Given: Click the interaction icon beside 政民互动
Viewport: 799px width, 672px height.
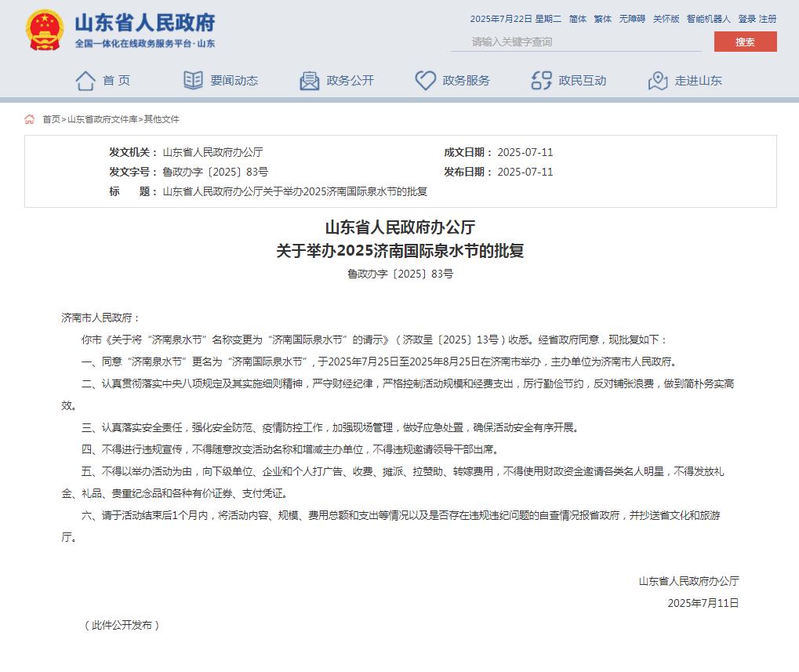Looking at the screenshot, I should tap(542, 80).
